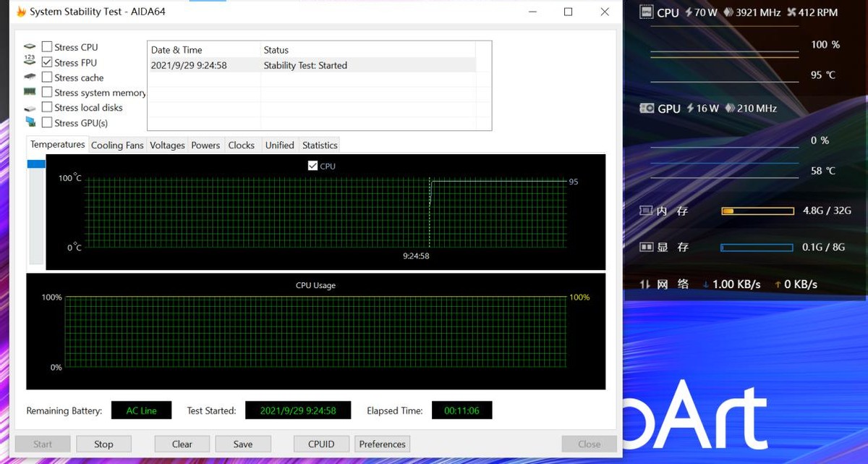Select the Temperatures tab

57,145
